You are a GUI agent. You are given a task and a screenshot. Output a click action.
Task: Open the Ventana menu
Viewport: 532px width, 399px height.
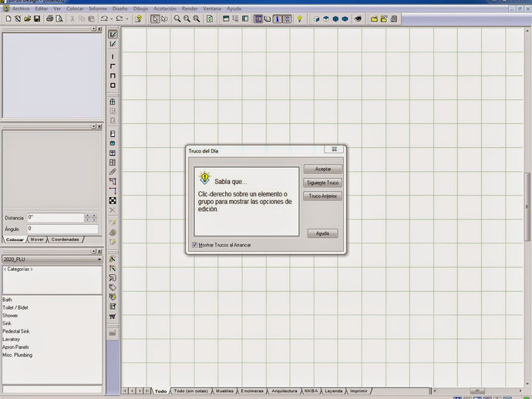(x=212, y=8)
